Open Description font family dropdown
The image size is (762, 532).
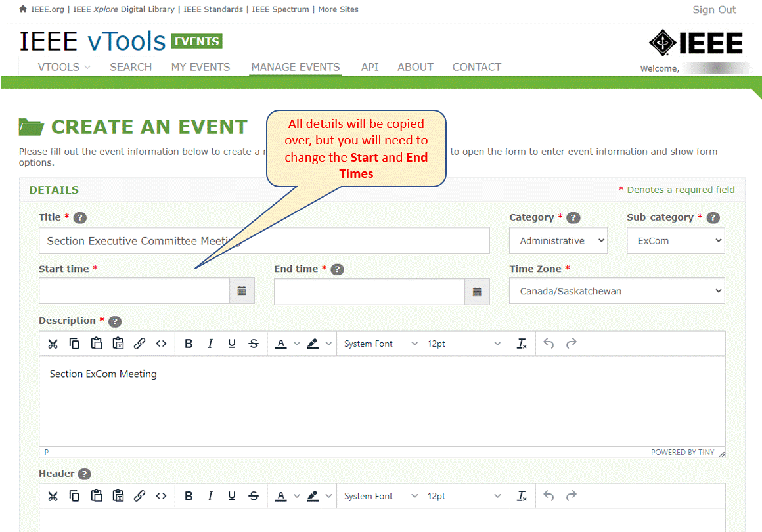[380, 344]
